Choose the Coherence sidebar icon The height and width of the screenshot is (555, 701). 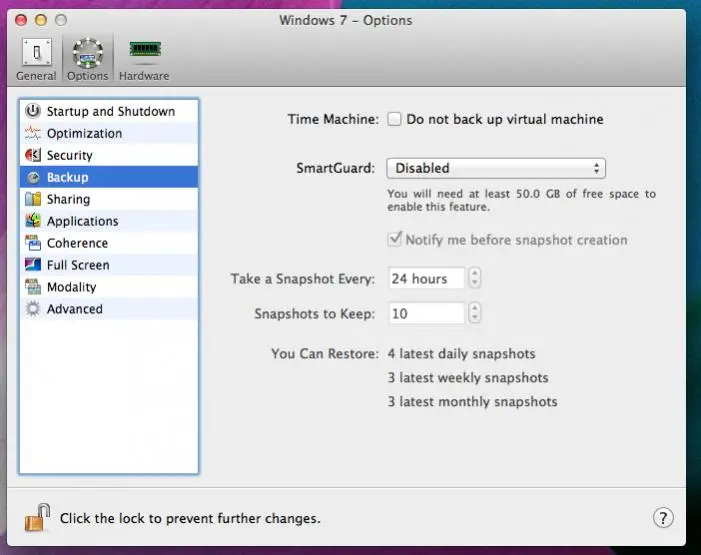[32, 244]
